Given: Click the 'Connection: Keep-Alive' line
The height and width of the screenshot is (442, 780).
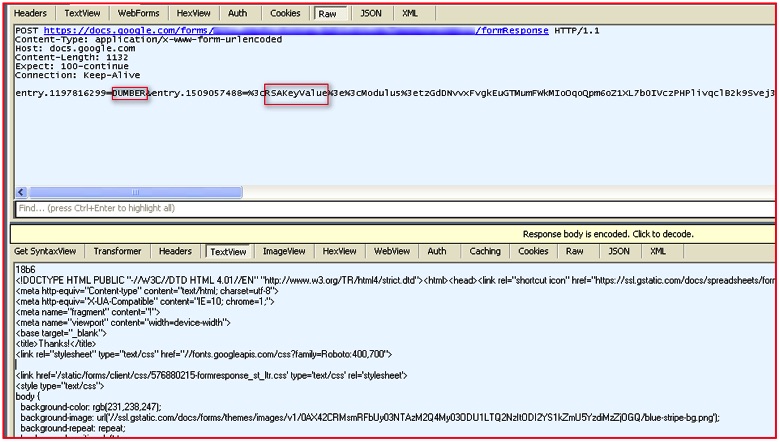Looking at the screenshot, I should pos(78,76).
